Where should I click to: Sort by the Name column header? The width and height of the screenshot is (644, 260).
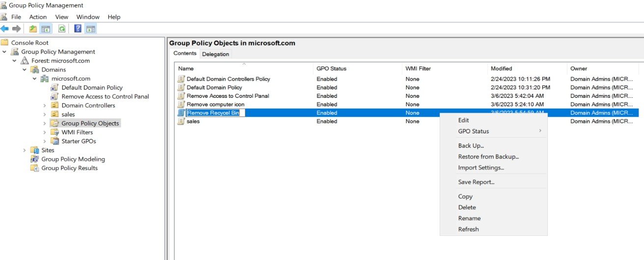point(244,68)
